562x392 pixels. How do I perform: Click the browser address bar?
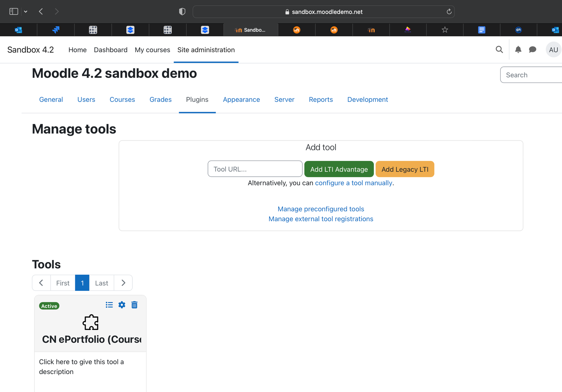[x=324, y=12]
